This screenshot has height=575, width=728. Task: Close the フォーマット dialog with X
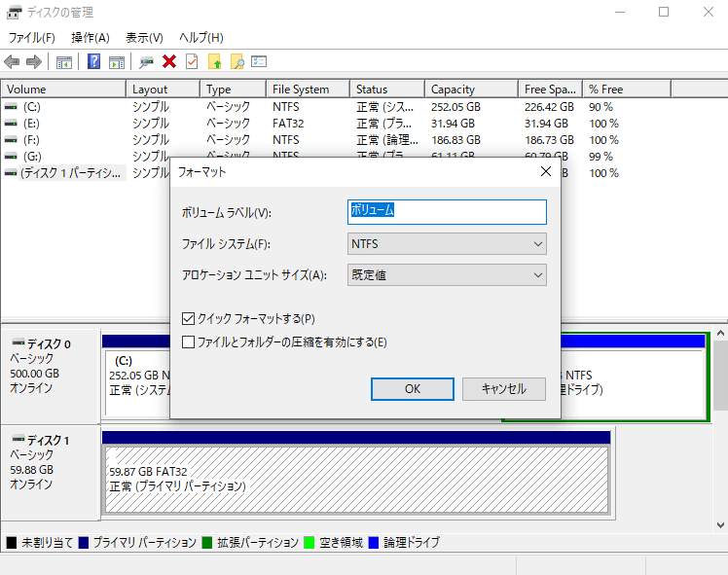(x=546, y=171)
